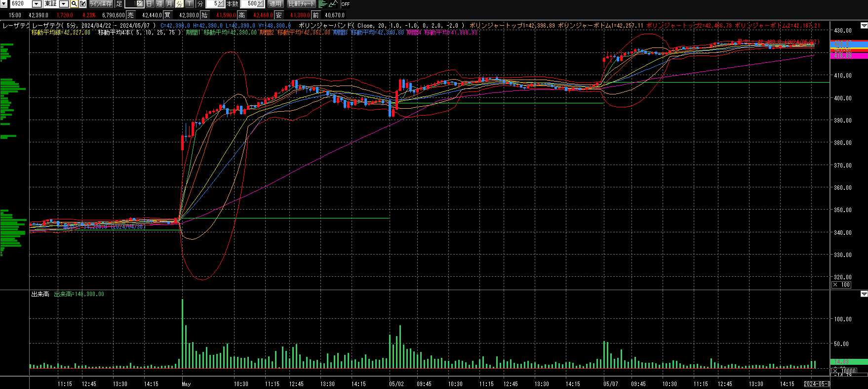Image resolution: width=868 pixels, height=389 pixels.
Task: Open the stock code 6920 dropdown
Action: [x=36, y=4]
